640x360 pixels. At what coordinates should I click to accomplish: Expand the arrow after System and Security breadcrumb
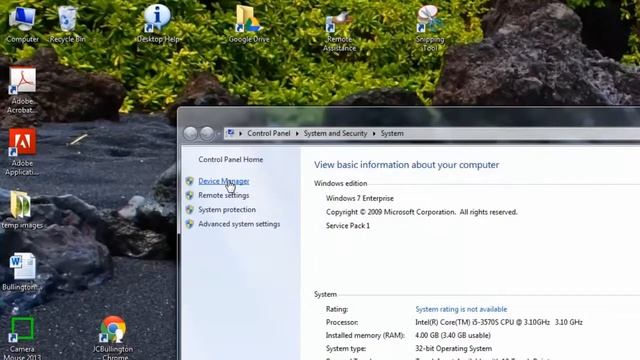coord(374,133)
